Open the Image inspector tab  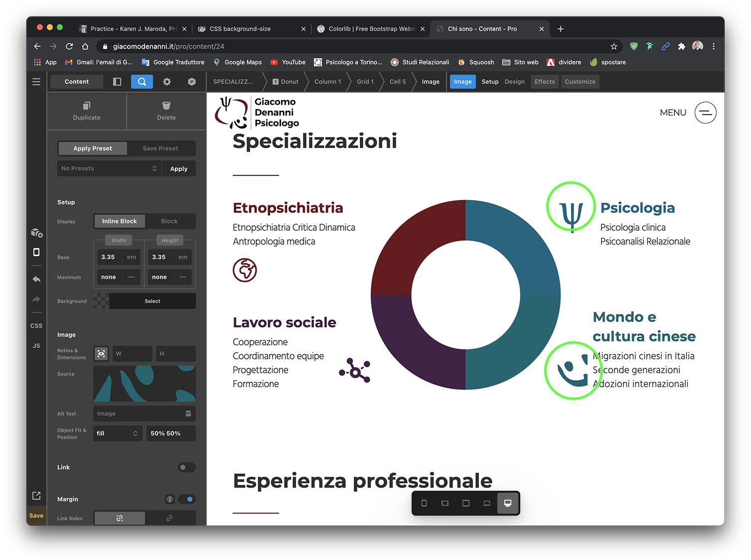tap(462, 82)
